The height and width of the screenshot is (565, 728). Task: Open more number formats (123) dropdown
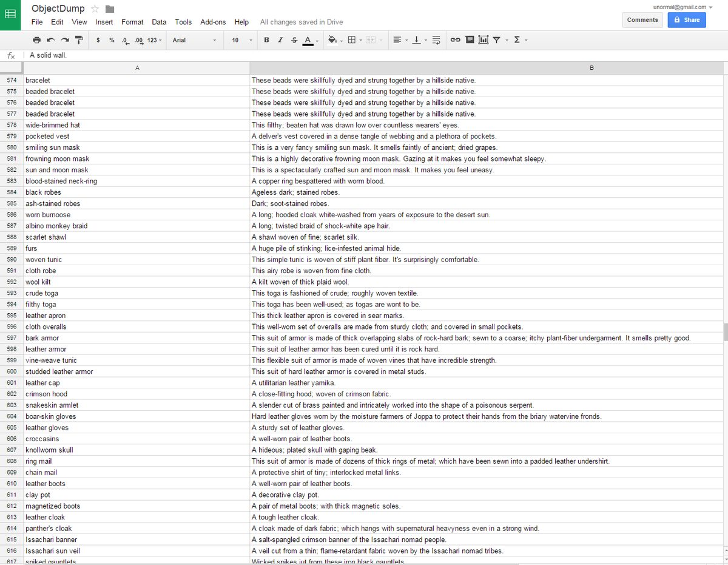point(155,40)
